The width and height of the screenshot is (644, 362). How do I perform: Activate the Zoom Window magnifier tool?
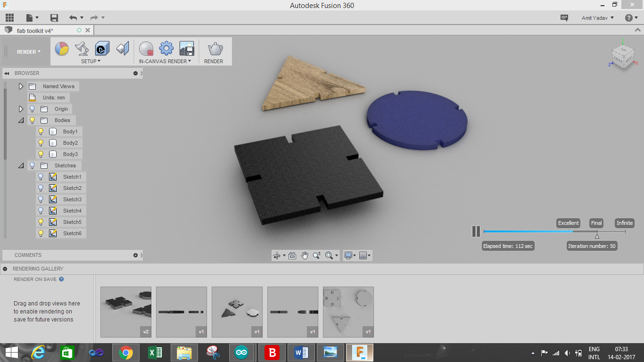(317, 255)
